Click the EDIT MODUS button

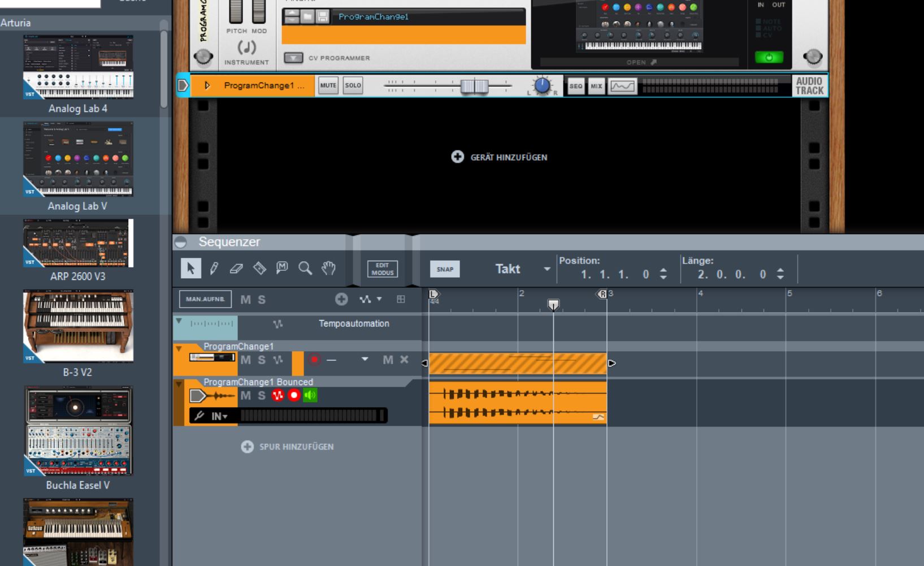[383, 269]
